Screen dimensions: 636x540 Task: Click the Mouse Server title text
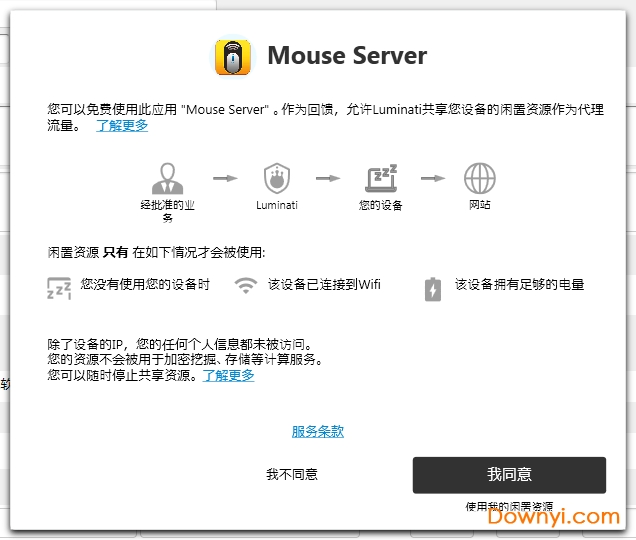point(347,55)
